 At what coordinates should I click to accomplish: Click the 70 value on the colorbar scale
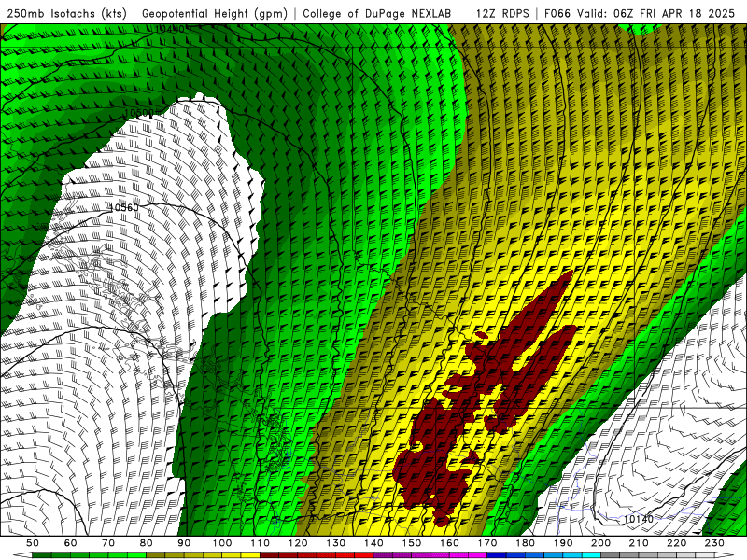[x=108, y=543]
